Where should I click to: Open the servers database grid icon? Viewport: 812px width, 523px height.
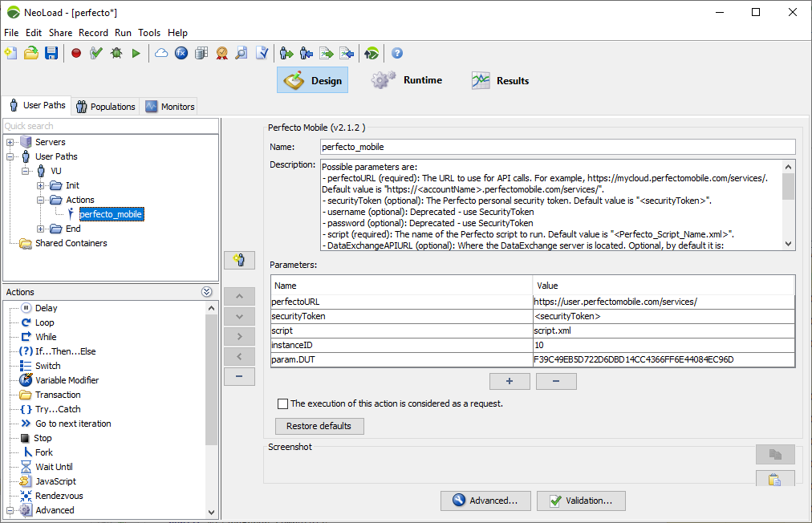pos(201,53)
